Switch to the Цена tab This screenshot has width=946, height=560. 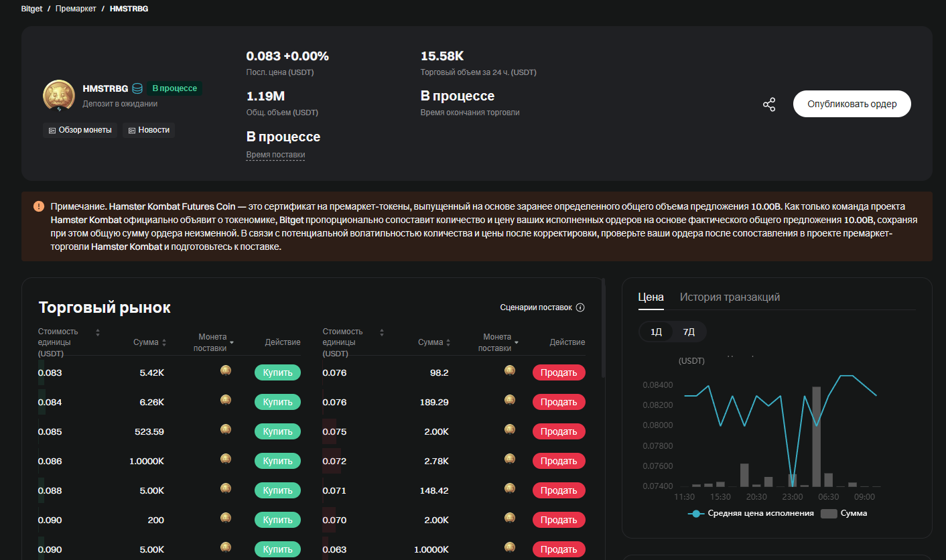click(x=651, y=297)
